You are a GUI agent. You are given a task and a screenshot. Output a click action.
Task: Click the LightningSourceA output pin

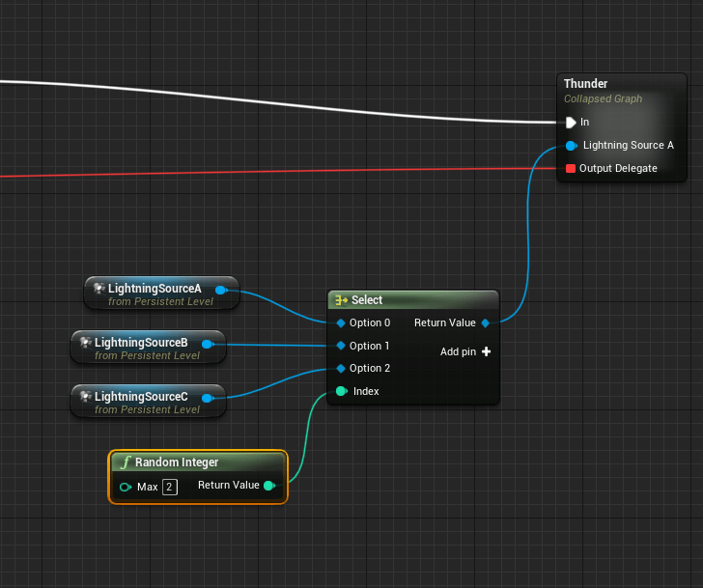(220, 289)
